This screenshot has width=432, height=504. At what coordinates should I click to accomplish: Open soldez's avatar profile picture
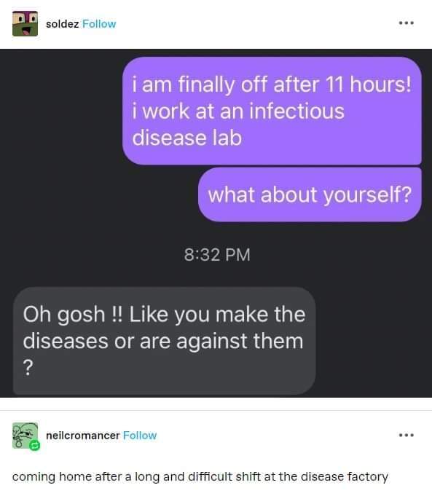click(25, 23)
